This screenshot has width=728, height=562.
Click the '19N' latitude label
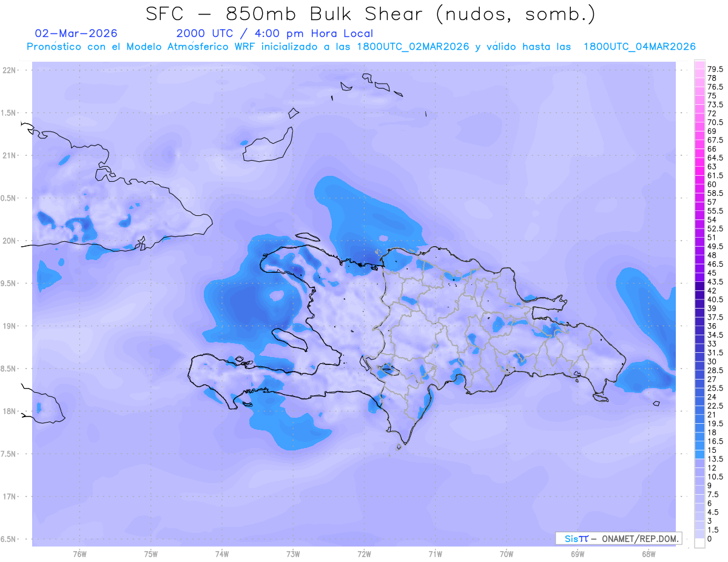[9, 326]
